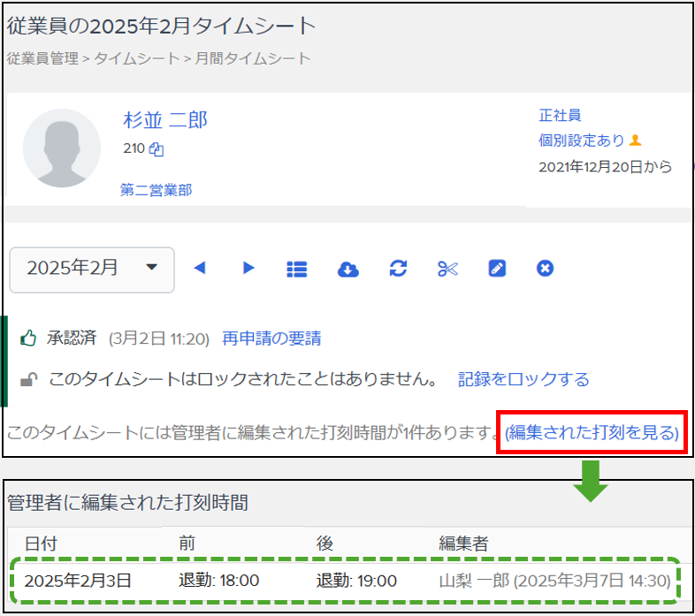Click the refresh recalculation icon
695x616 pixels.
tap(398, 268)
